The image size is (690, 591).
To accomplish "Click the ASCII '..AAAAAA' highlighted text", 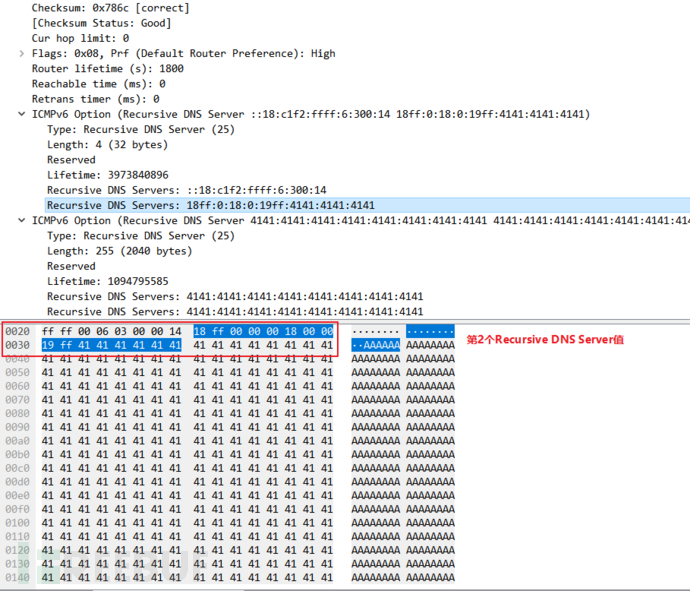I will [x=376, y=345].
